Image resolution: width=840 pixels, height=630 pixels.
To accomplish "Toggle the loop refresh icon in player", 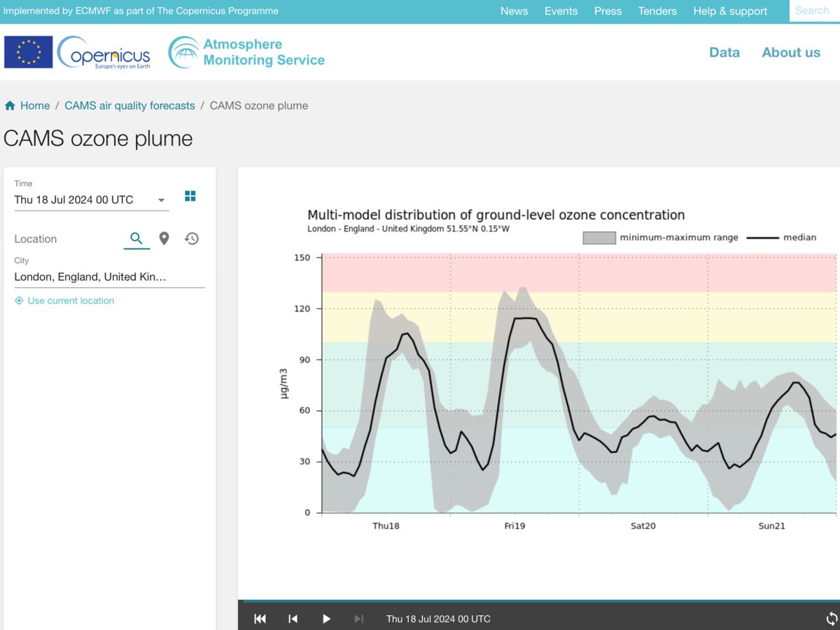I will pos(832,619).
